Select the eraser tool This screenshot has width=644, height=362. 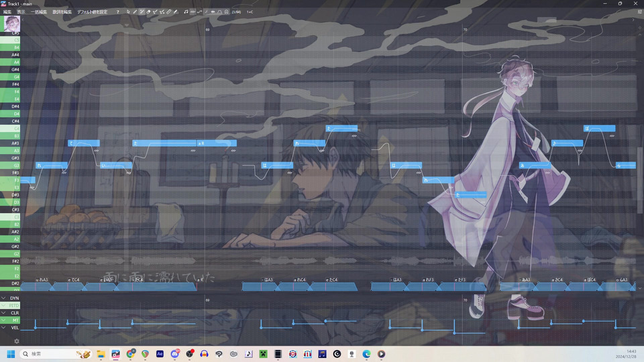point(148,12)
